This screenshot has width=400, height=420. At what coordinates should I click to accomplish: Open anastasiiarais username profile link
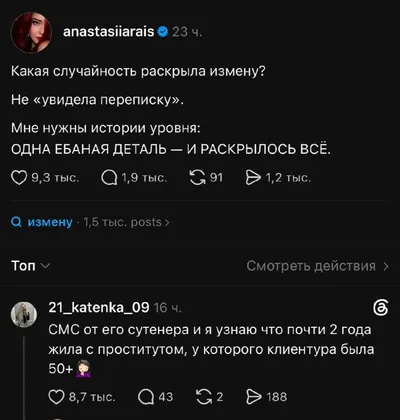click(109, 32)
